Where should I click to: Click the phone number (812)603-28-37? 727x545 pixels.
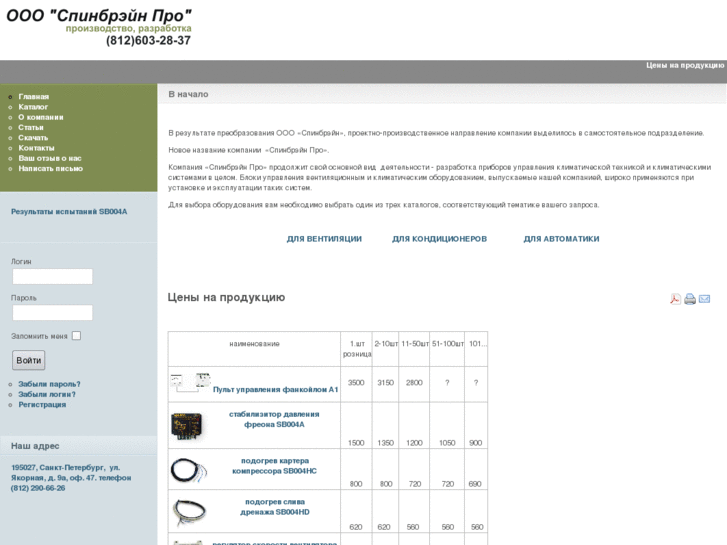point(148,40)
